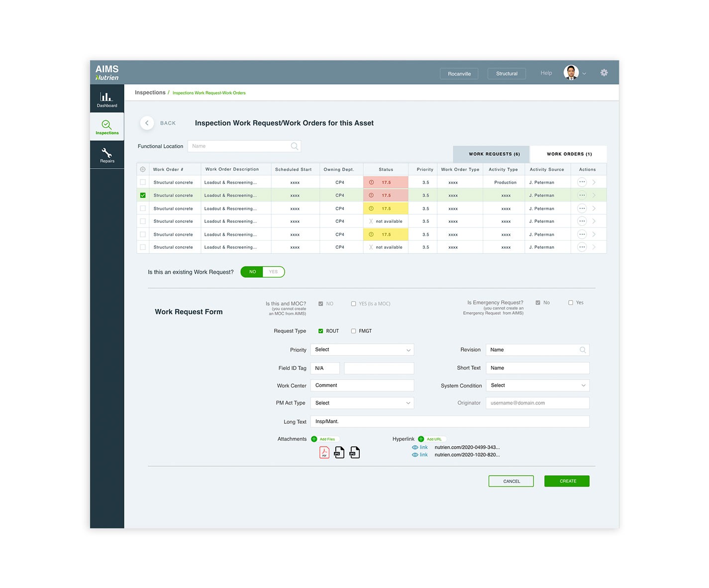709x588 pixels.
Task: Uncheck the highlighted Structural concrete row checkbox
Action: click(x=143, y=196)
